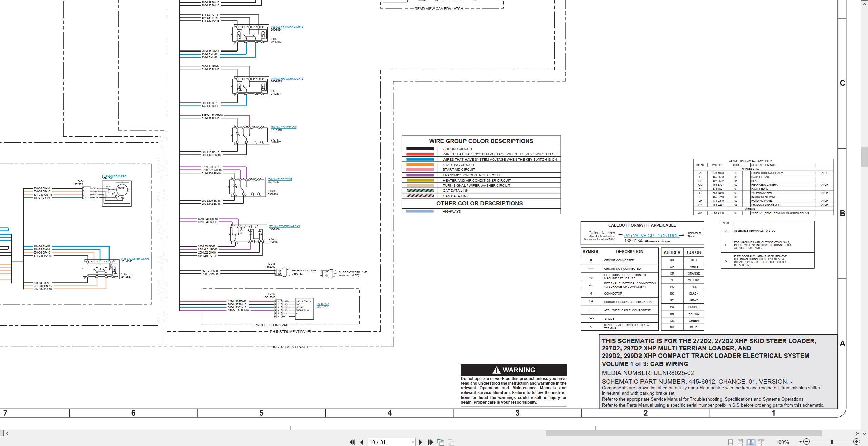The width and height of the screenshot is (868, 446).
Task: Switch to facing pages view
Action: click(x=751, y=442)
